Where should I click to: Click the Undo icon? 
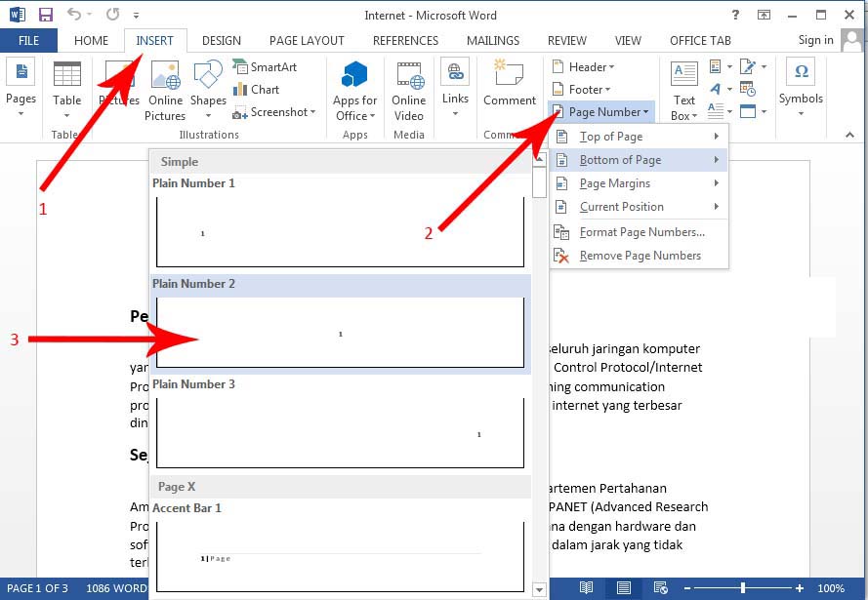[74, 14]
